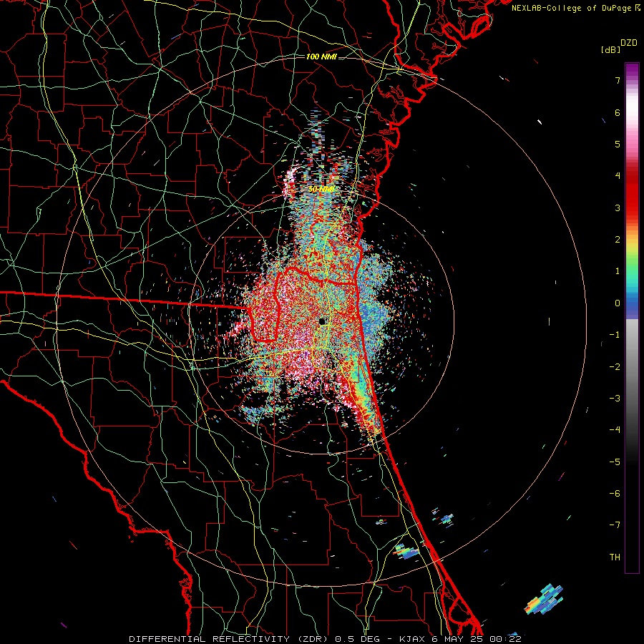644x644 pixels.
Task: Click the [dB] unit label
Action: [611, 49]
